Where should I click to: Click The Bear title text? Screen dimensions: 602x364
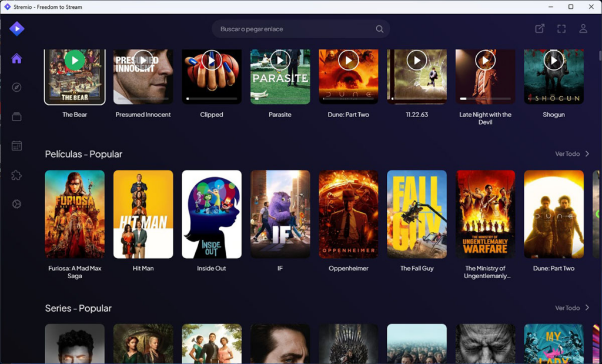(75, 115)
